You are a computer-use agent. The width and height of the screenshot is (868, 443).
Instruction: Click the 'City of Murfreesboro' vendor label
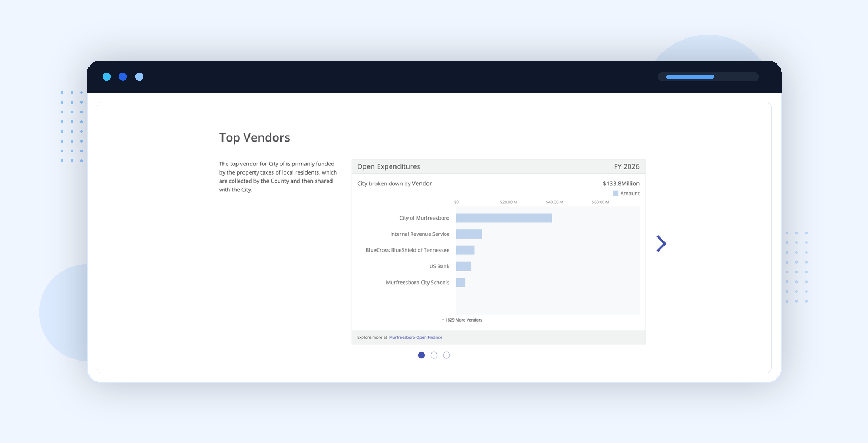[424, 218]
